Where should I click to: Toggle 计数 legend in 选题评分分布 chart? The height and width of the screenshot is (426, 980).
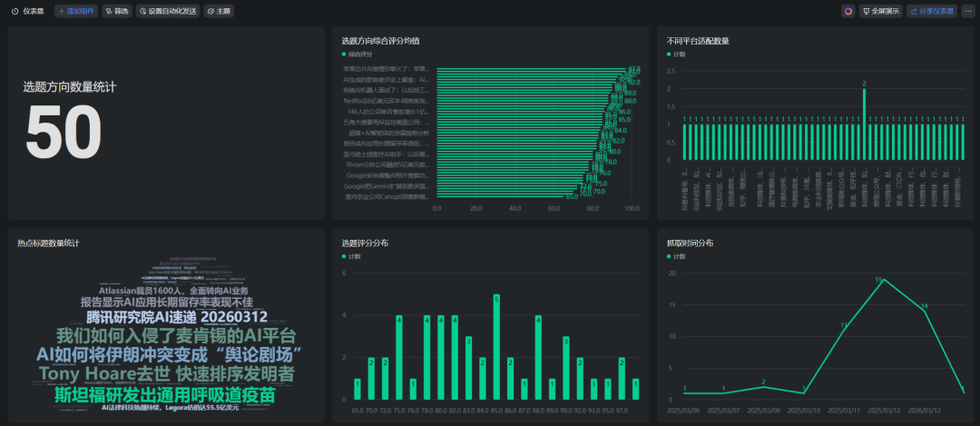click(x=351, y=256)
